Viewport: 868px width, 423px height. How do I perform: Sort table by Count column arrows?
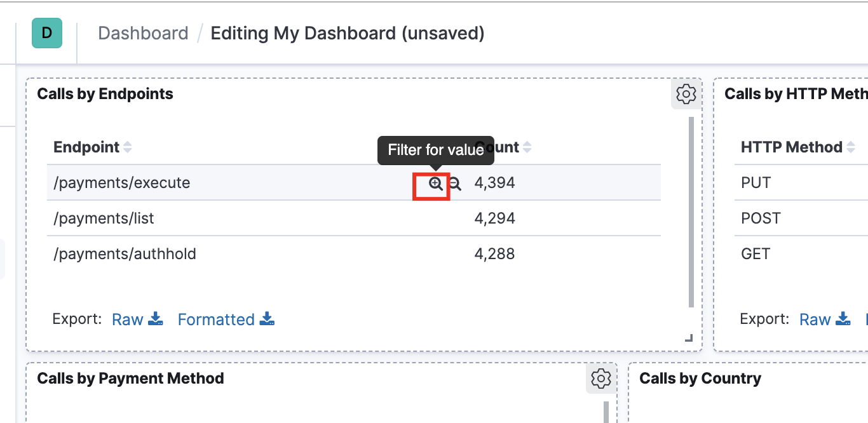click(527, 147)
